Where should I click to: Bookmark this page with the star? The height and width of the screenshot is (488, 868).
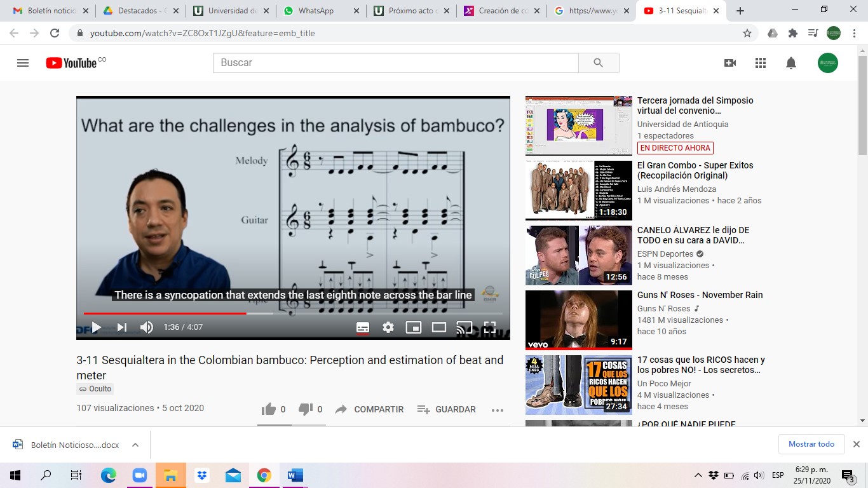click(747, 33)
